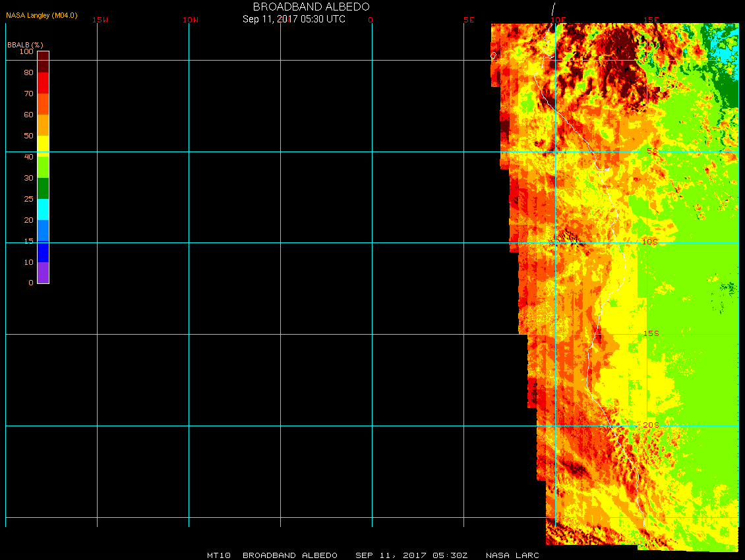Click the 15E longitude label
Image resolution: width=745 pixels, height=560 pixels.
pos(651,20)
